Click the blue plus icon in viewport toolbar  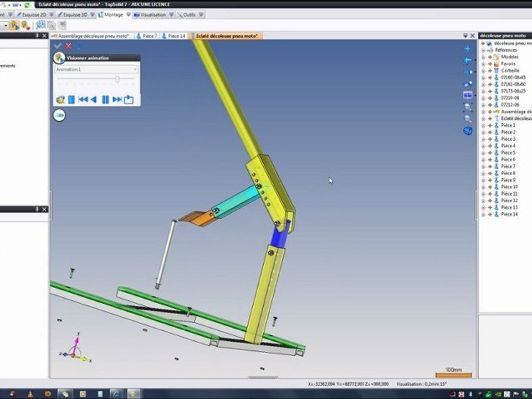click(468, 49)
